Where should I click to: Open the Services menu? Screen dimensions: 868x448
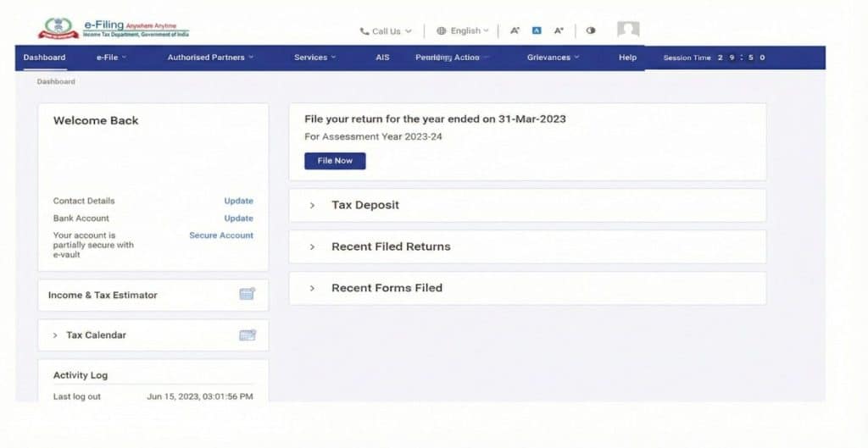pos(315,58)
